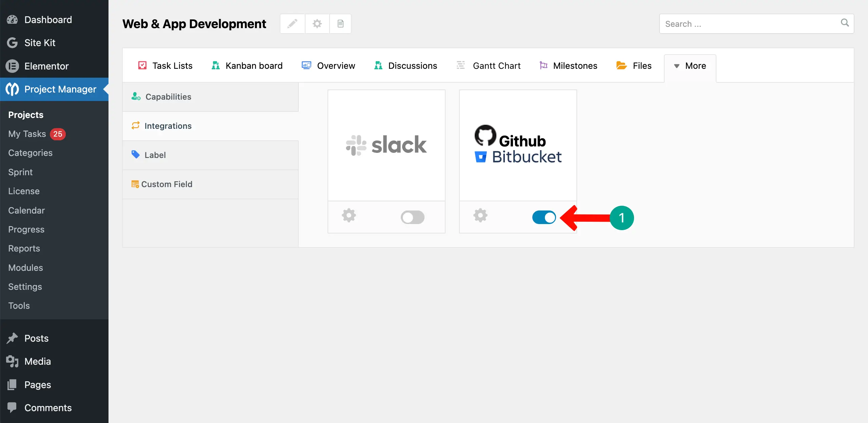Select the Project Manager icon in the sidebar

[x=12, y=89]
